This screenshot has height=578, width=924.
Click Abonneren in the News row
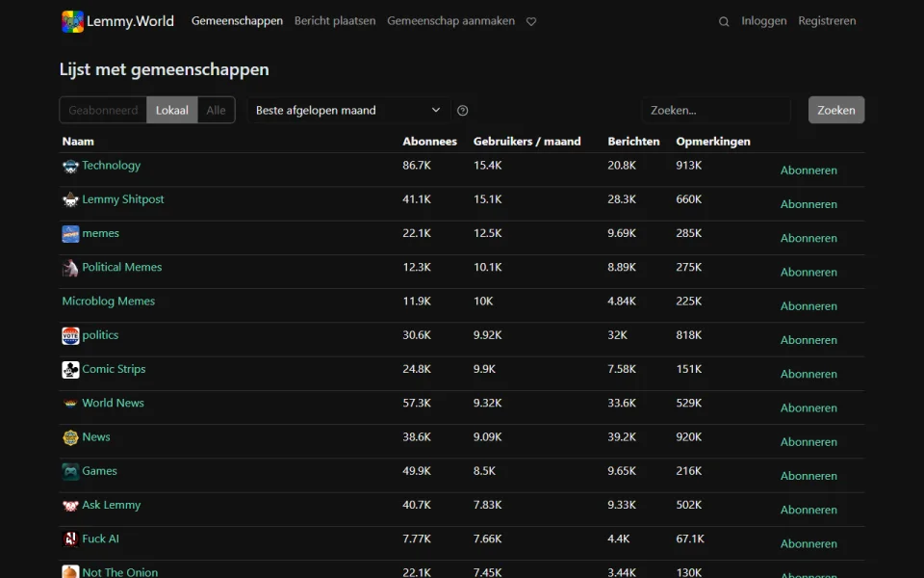click(808, 442)
